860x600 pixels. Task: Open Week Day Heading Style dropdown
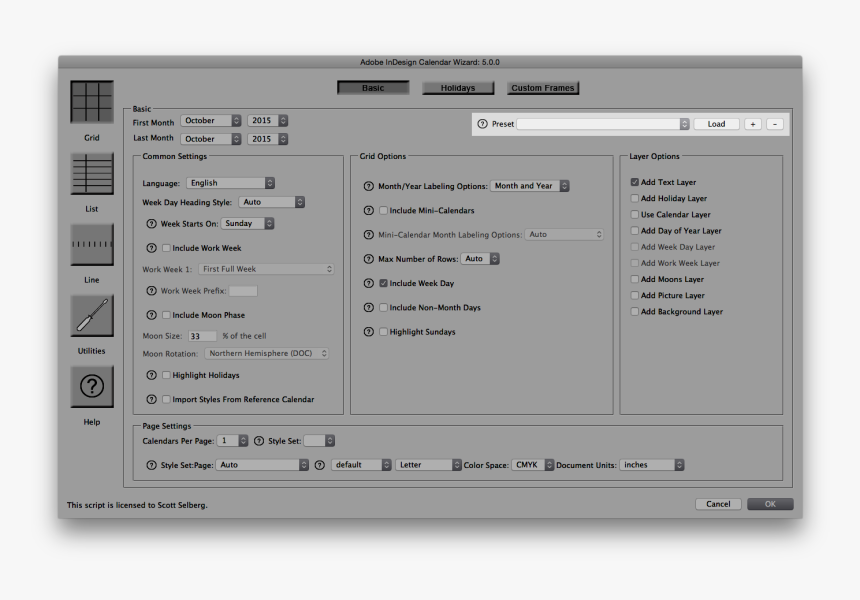pyautogui.click(x=271, y=202)
